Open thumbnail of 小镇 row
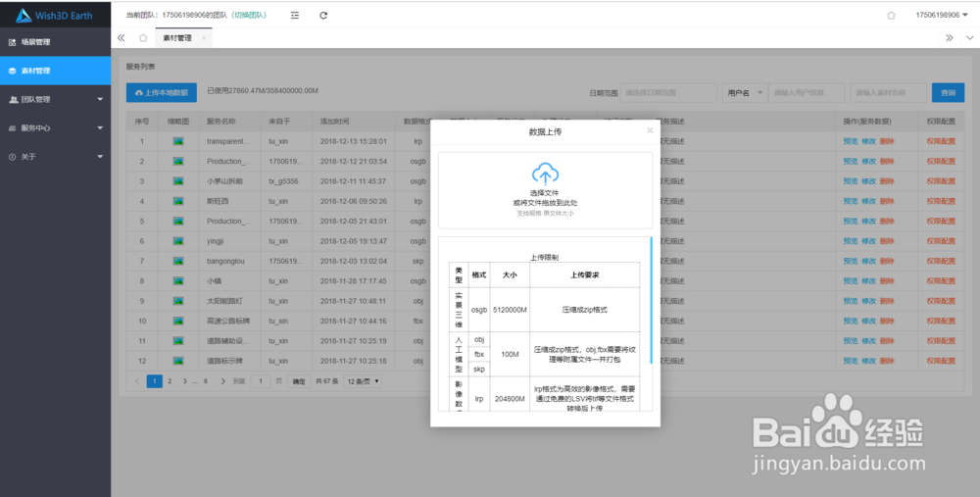This screenshot has height=497, width=980. [x=178, y=281]
